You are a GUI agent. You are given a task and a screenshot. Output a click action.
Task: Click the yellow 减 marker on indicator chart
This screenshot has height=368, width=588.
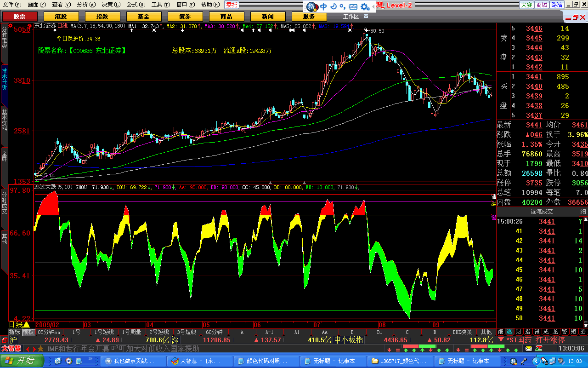pos(493,203)
